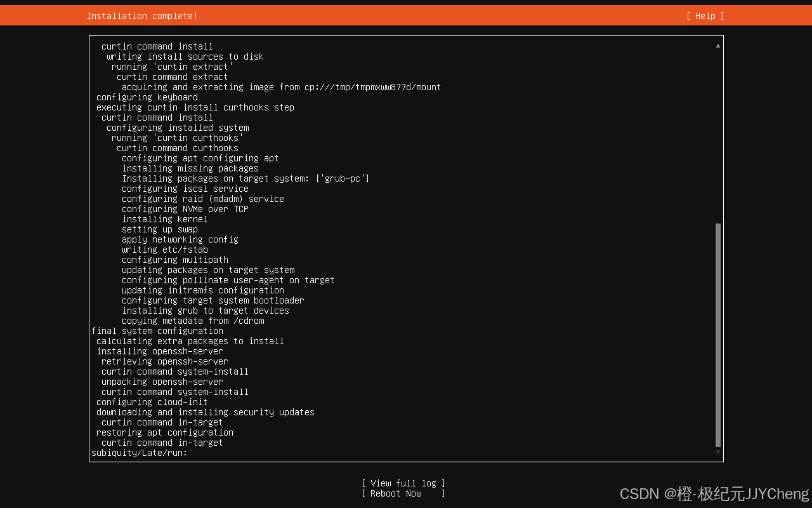
Task: Open the Help menu in header
Action: click(x=705, y=16)
